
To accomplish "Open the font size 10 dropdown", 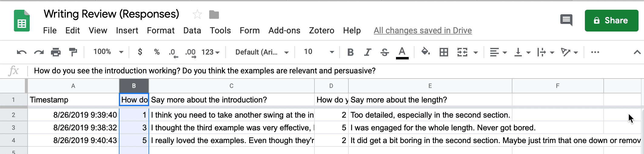I will tap(319, 52).
